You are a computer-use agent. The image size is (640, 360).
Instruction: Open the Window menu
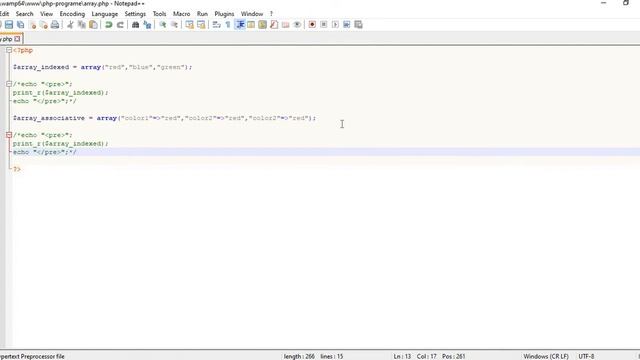point(252,14)
